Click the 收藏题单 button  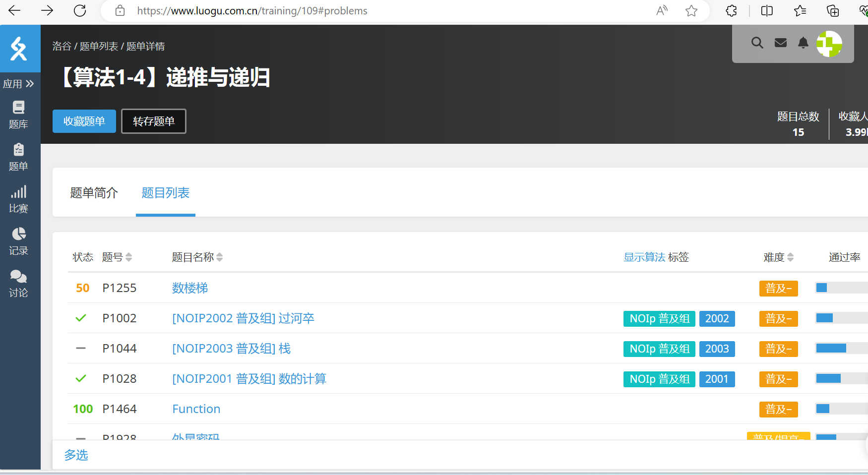(84, 121)
